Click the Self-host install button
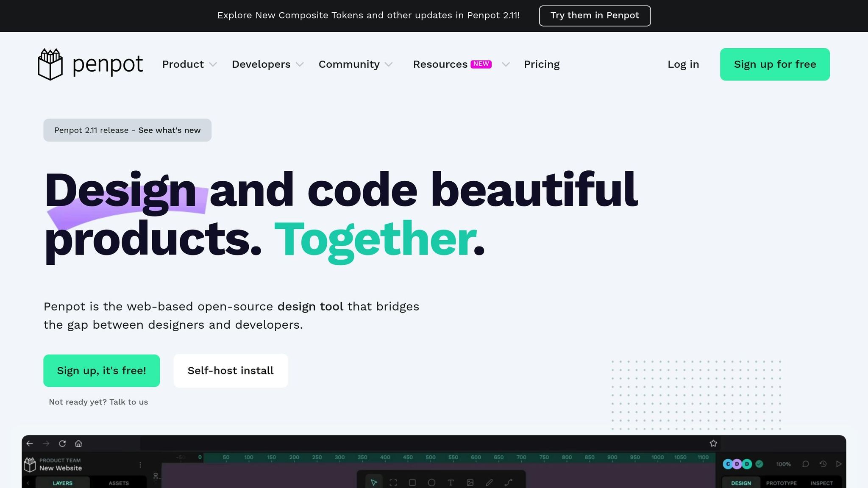Viewport: 868px width, 488px height. pyautogui.click(x=231, y=371)
